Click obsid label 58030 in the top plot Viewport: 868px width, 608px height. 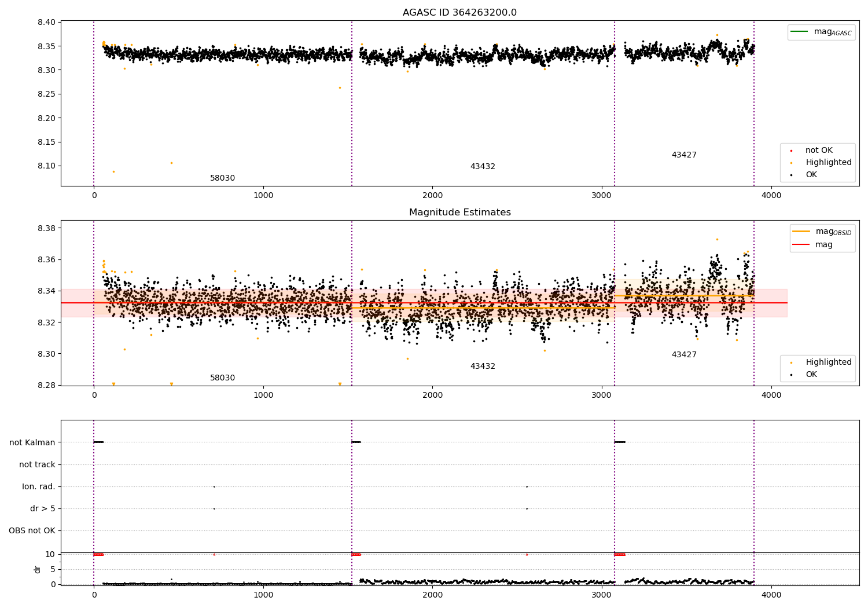tap(222, 178)
